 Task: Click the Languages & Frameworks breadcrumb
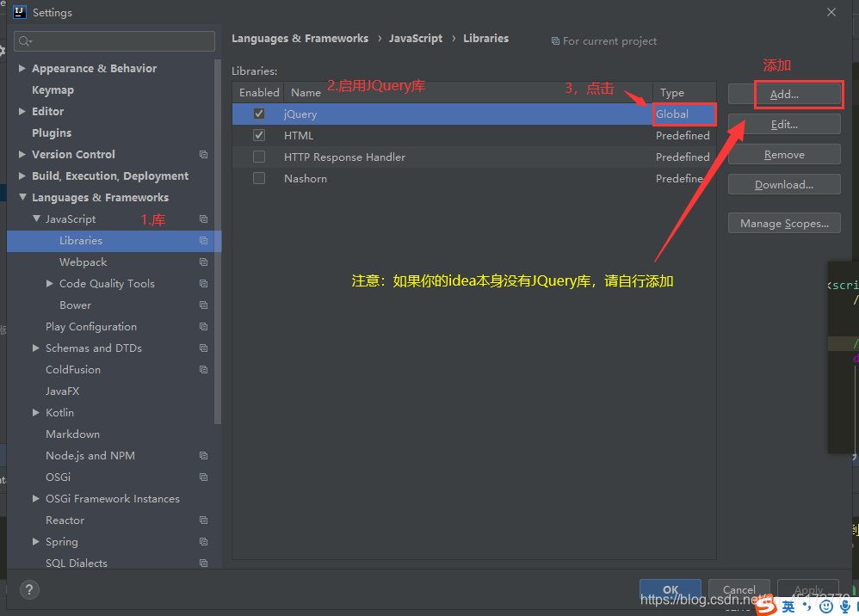click(300, 39)
